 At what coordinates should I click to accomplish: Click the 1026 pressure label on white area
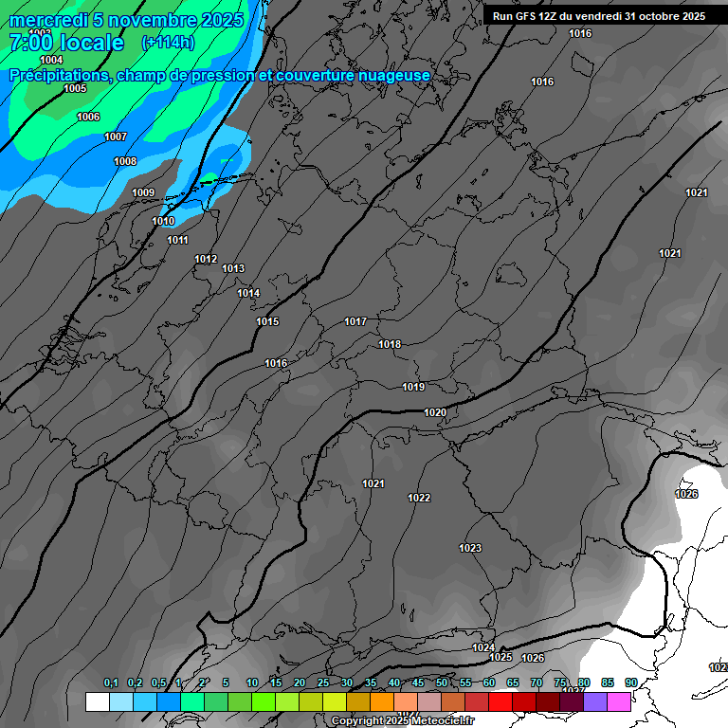click(x=686, y=494)
